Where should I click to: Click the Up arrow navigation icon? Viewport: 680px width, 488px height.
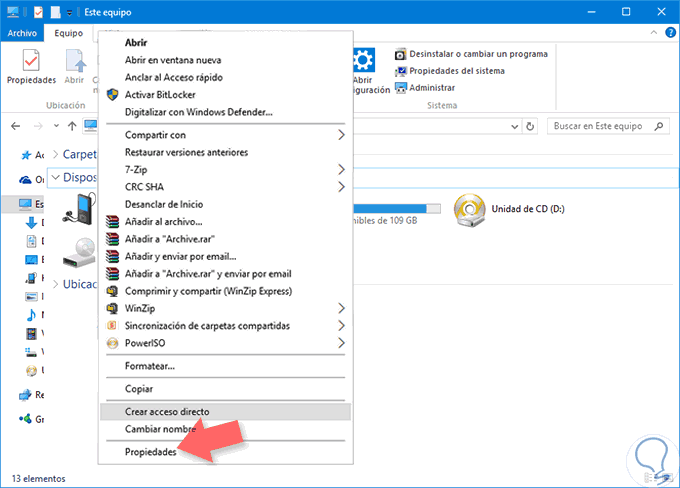pyautogui.click(x=71, y=127)
